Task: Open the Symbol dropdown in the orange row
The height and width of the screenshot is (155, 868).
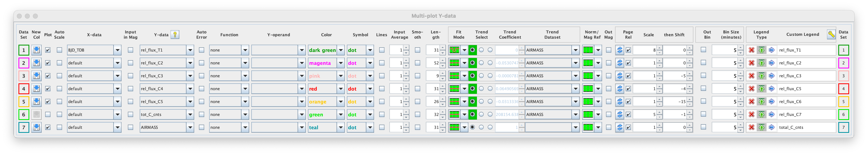Action: tap(370, 102)
